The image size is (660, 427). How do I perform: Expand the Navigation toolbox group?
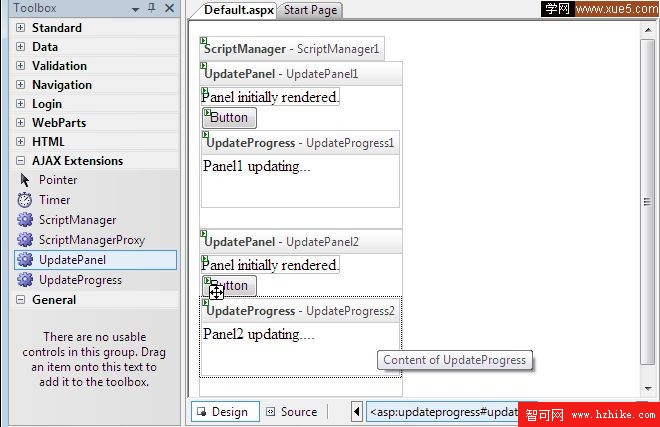point(20,85)
